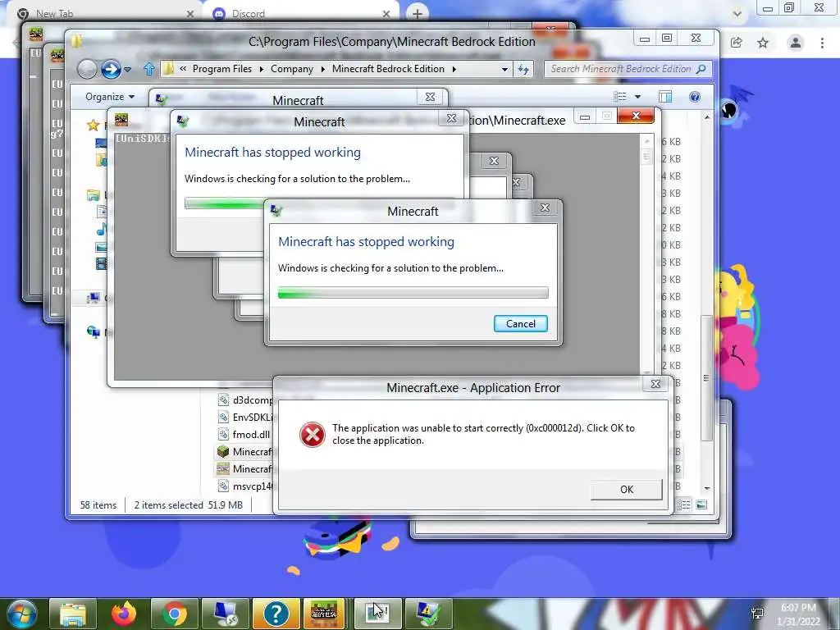The image size is (840, 630).
Task: Bookmark page with the star icon
Action: tap(763, 43)
